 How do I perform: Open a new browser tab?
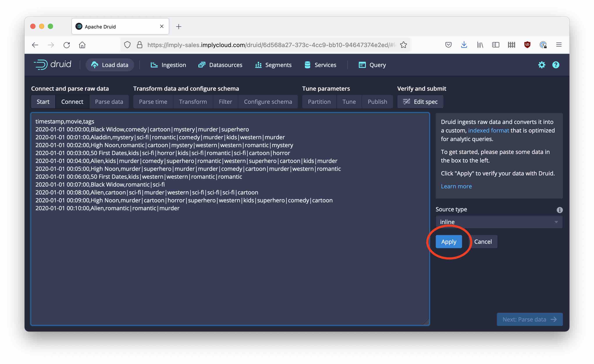click(x=179, y=27)
